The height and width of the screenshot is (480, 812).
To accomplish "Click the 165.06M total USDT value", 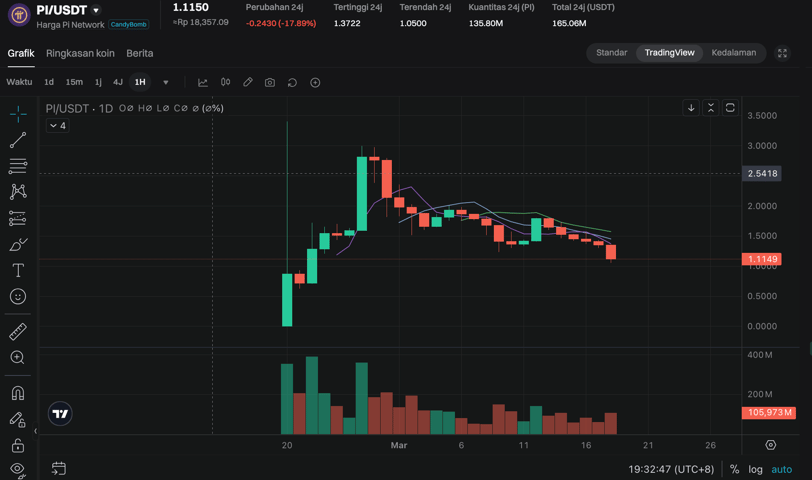I will click(x=569, y=23).
